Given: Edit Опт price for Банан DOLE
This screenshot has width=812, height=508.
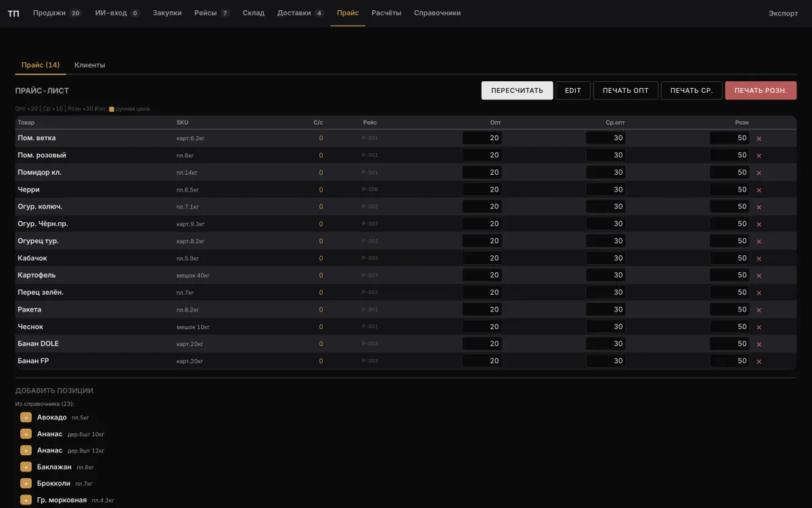Looking at the screenshot, I should click(482, 343).
